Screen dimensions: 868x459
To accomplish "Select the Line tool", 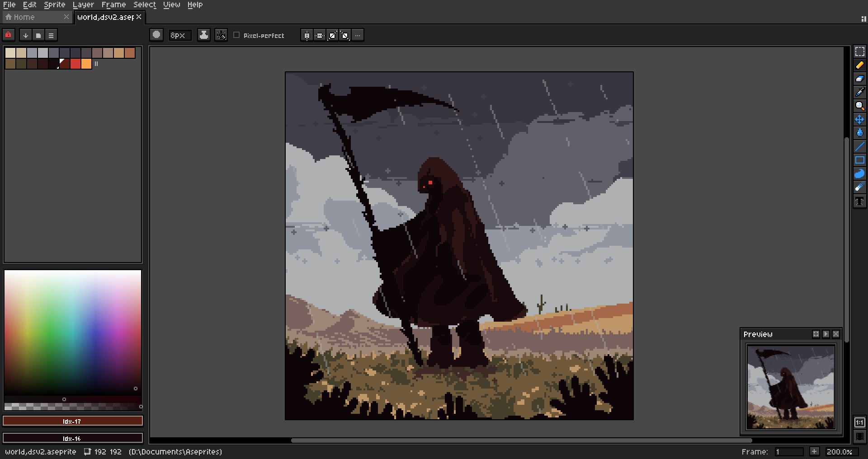I will click(x=859, y=146).
